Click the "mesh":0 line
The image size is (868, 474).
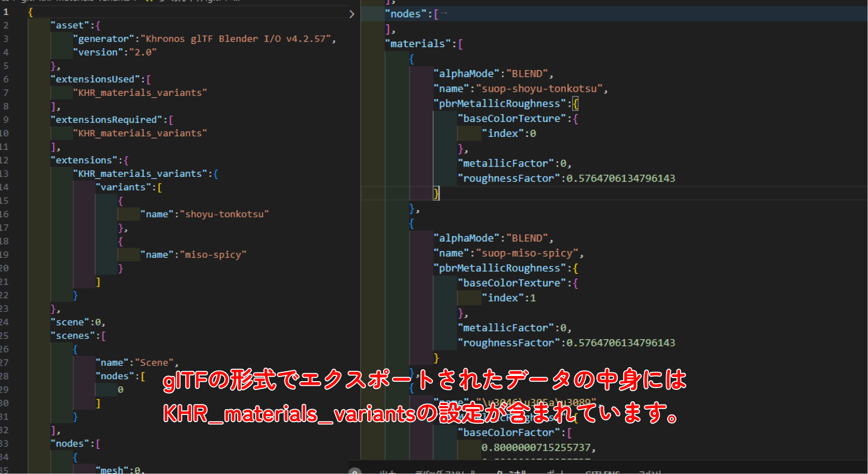(x=120, y=470)
